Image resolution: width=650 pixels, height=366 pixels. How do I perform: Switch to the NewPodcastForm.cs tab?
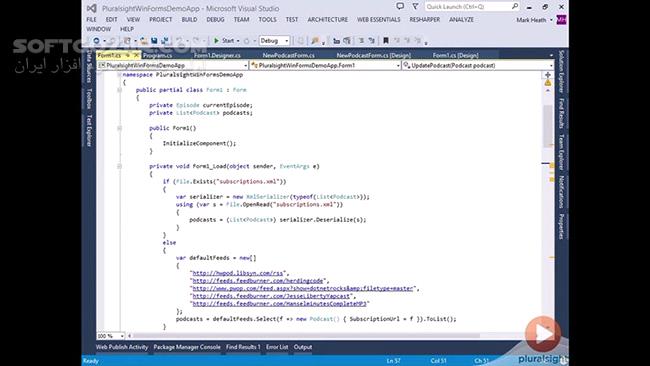(289, 55)
